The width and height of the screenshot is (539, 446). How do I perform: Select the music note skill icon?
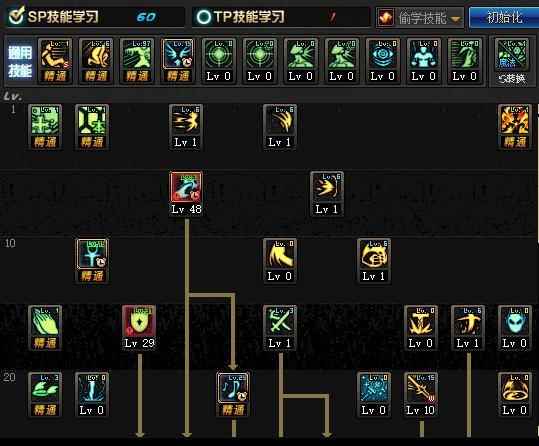tap(233, 388)
